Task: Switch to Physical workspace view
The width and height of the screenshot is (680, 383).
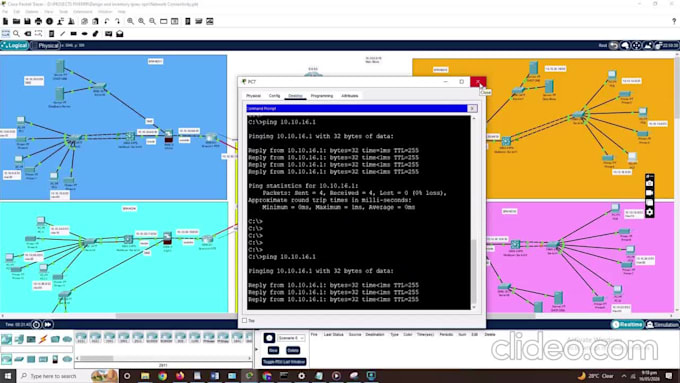Action: point(45,45)
